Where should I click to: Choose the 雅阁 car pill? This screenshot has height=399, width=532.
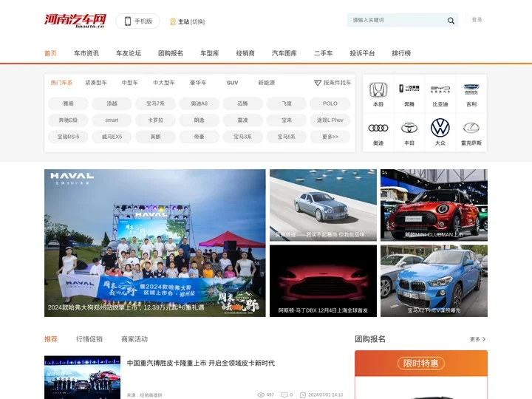[x=68, y=103]
